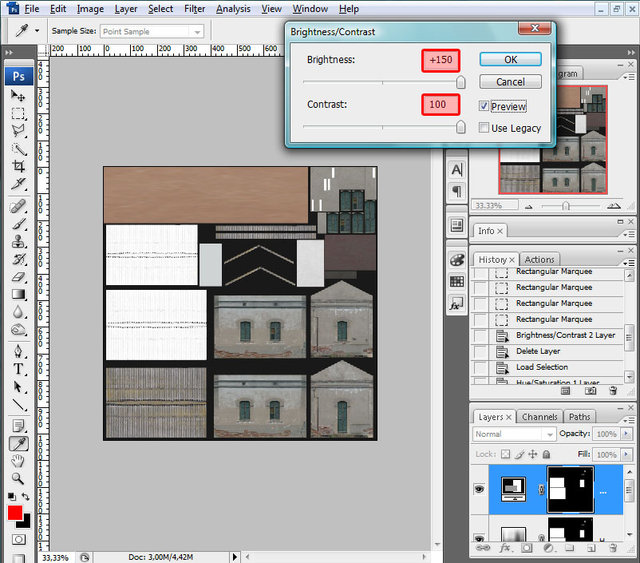Viewport: 640px width, 563px height.
Task: Click the Brightness slider handle
Action: tap(461, 83)
